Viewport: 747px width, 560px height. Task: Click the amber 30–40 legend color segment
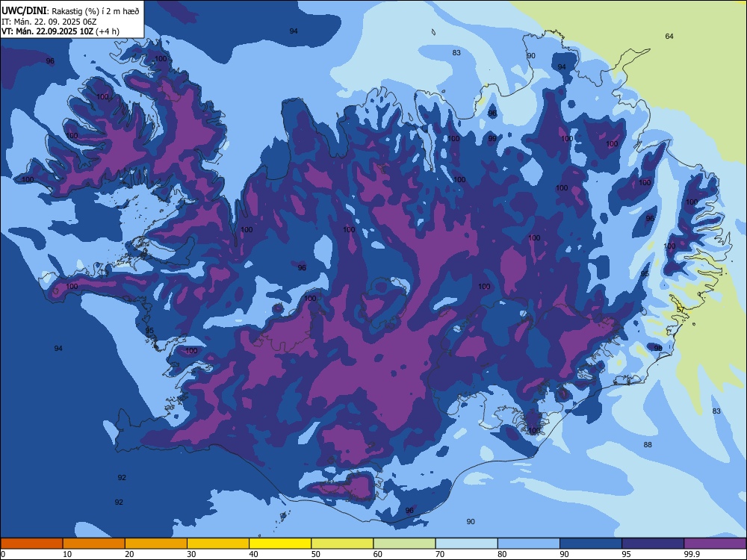218,544
